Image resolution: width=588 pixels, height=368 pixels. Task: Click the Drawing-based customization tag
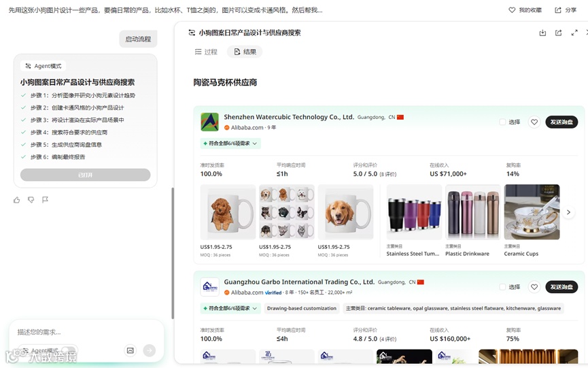(302, 308)
